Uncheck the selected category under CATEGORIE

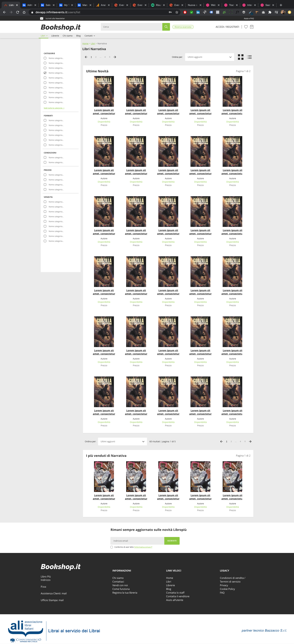45,73
